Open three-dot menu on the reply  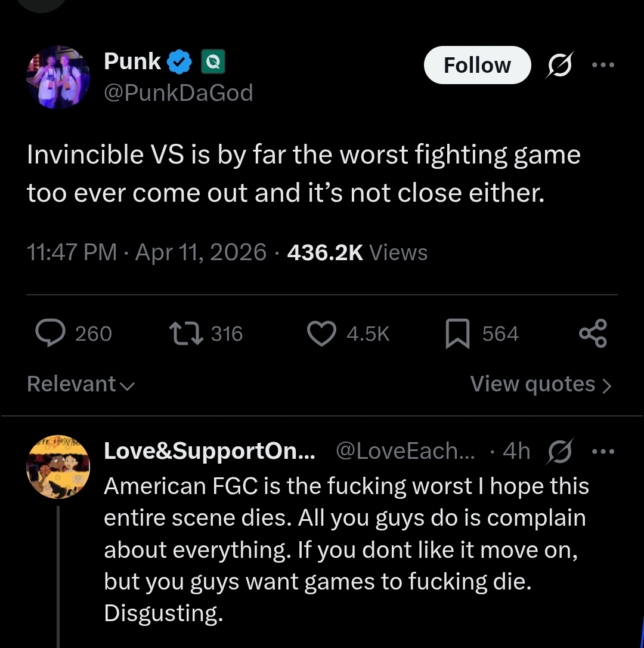tap(603, 452)
